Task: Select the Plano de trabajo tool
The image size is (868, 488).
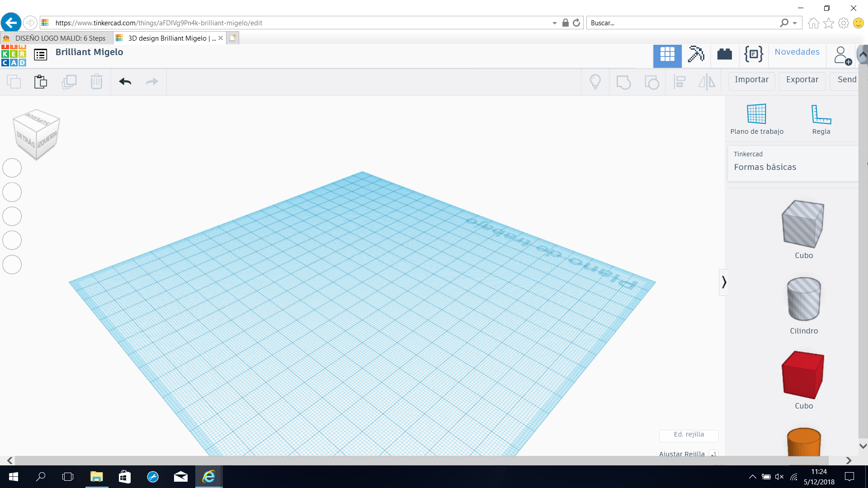Action: 757,120
